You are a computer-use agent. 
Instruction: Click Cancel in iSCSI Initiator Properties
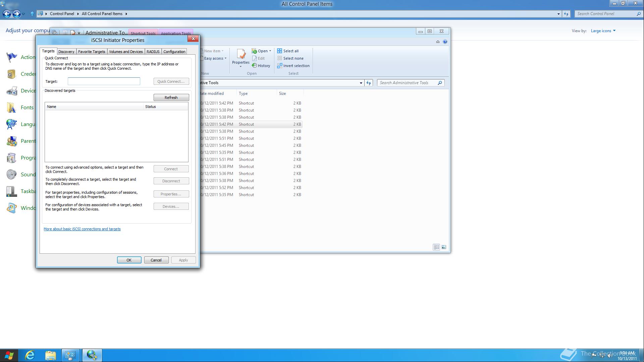[x=156, y=260]
